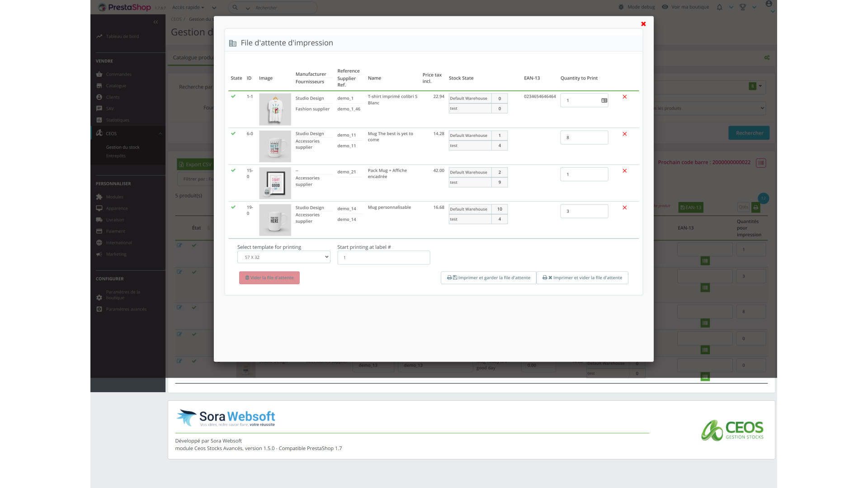Click Vider la file d'attente button

(x=269, y=278)
